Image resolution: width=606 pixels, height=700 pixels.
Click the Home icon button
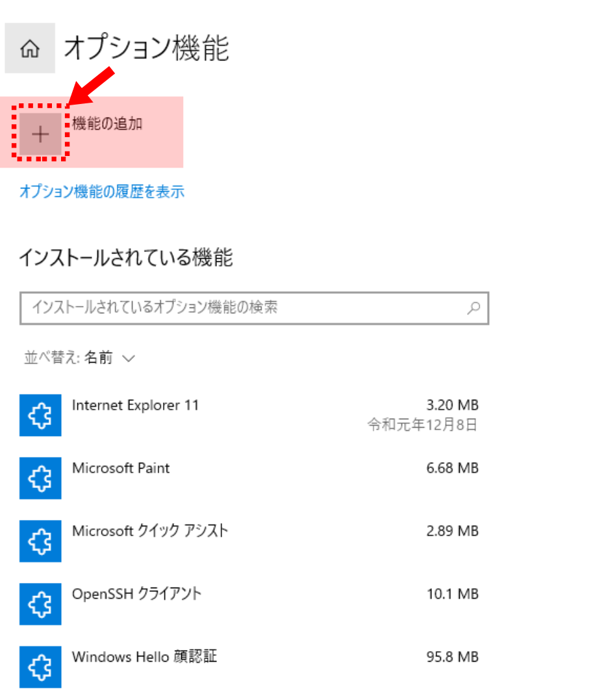[30, 49]
